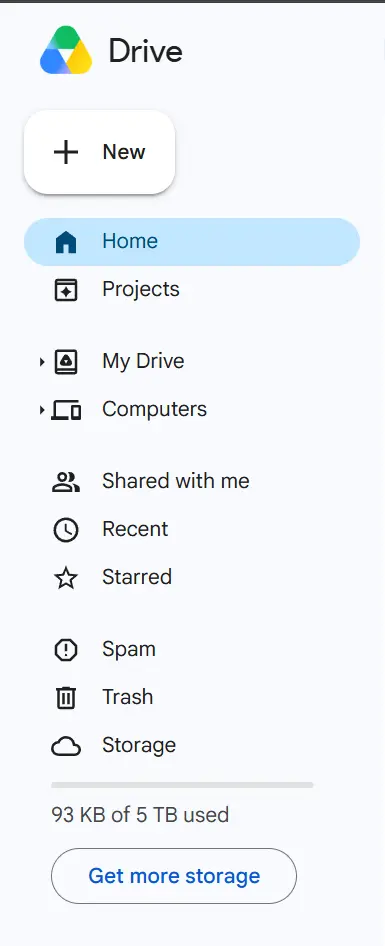Viewport: 385px width, 946px height.
Task: Open the Spam warning octagon icon
Action: (x=66, y=649)
